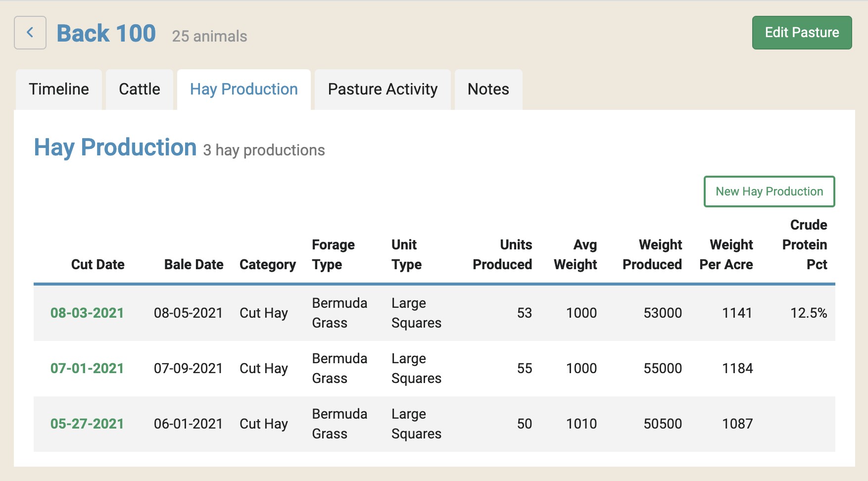
Task: Click the Weight Per Acre column header
Action: tap(726, 255)
